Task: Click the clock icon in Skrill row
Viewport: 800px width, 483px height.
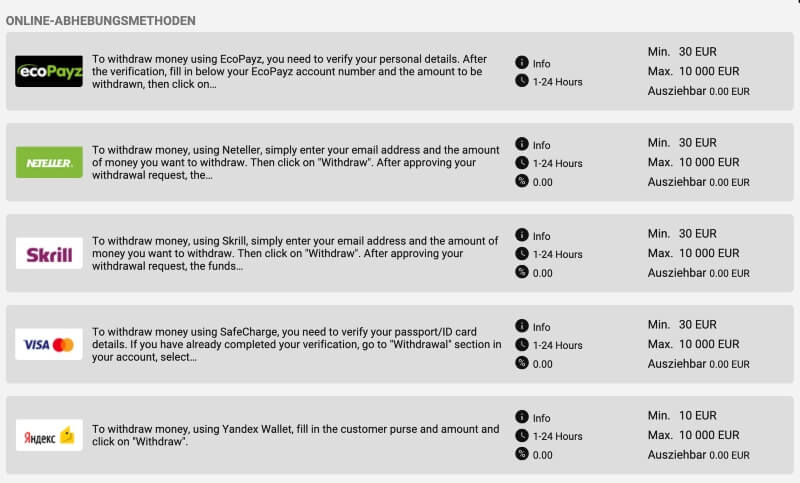Action: [521, 253]
